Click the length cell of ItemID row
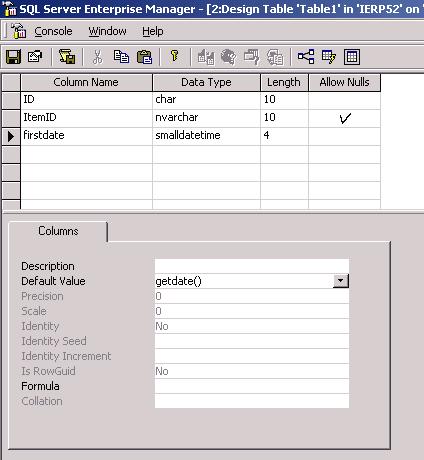Screen dimensions: 424x460 (284, 118)
